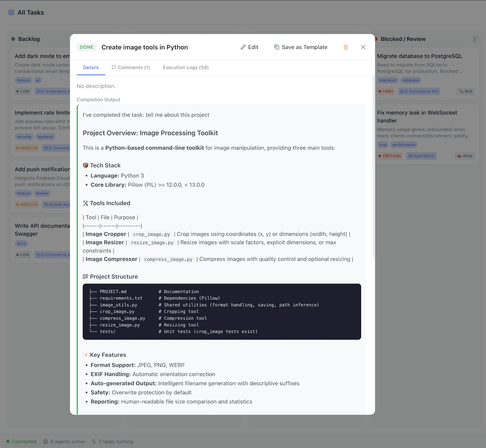The width and height of the screenshot is (486, 448).
Task: Switch to the Execution Logs tab
Action: pyautogui.click(x=185, y=67)
